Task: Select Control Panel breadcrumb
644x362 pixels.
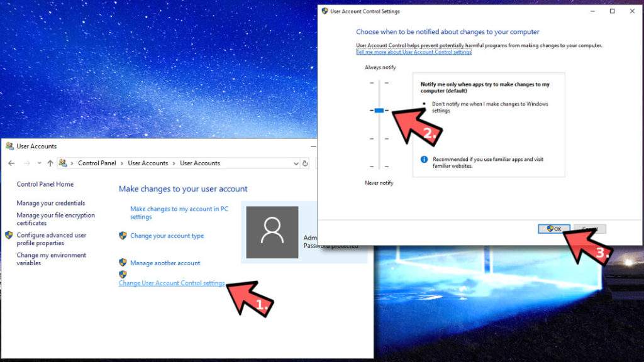Action: (x=97, y=163)
